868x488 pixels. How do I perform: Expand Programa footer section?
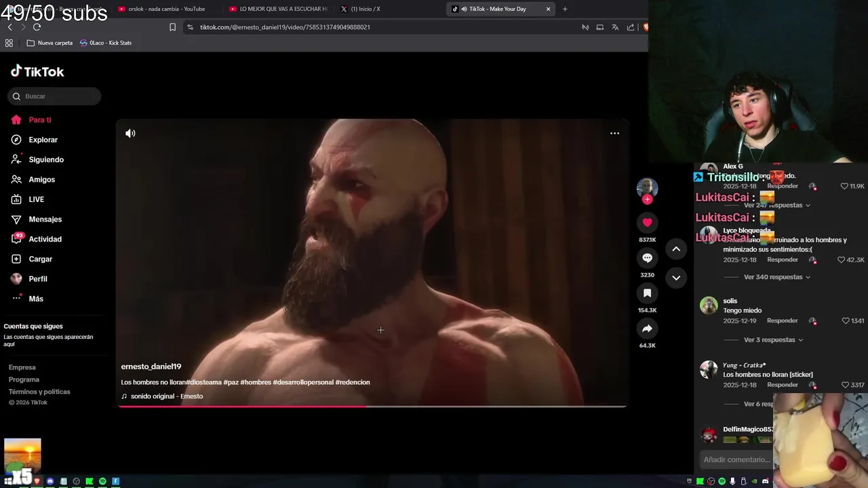(24, 380)
